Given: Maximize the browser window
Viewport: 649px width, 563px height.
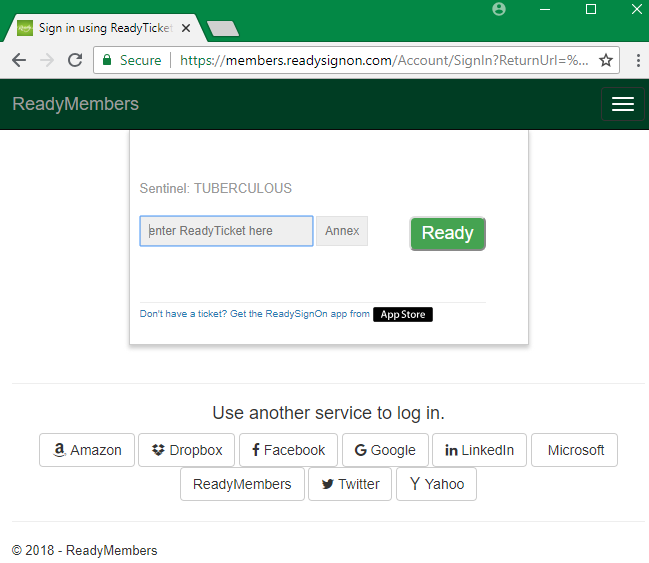Looking at the screenshot, I should click(x=591, y=9).
